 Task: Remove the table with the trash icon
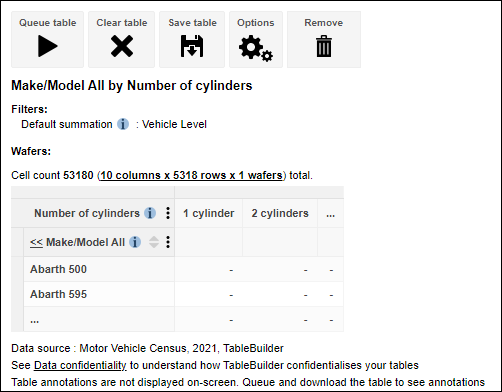[324, 39]
